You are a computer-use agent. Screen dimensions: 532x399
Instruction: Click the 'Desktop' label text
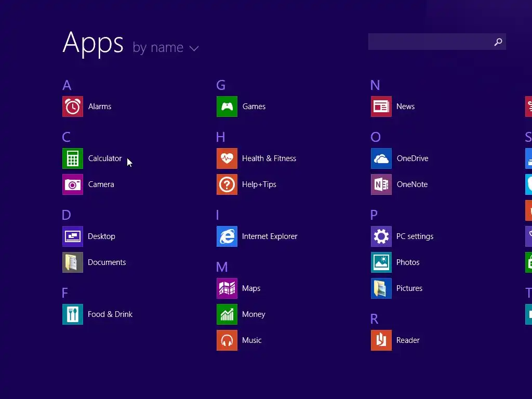click(101, 236)
